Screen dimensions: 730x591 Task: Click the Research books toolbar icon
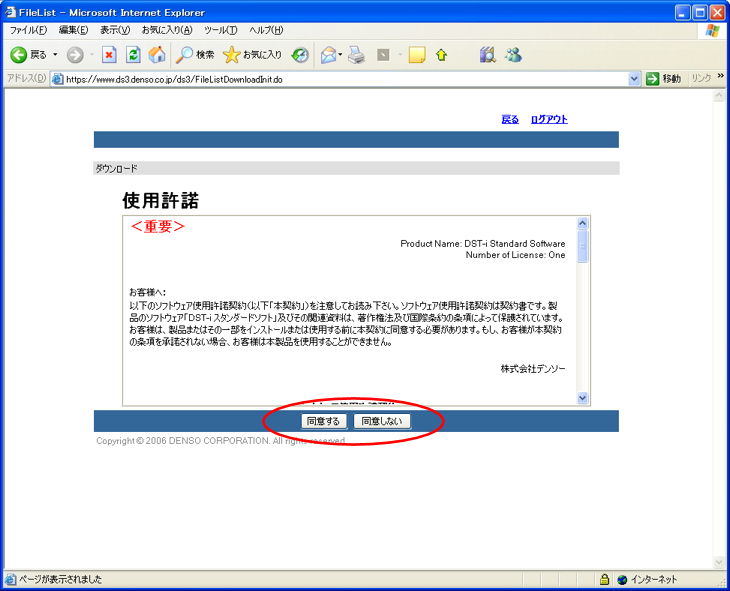tap(487, 55)
